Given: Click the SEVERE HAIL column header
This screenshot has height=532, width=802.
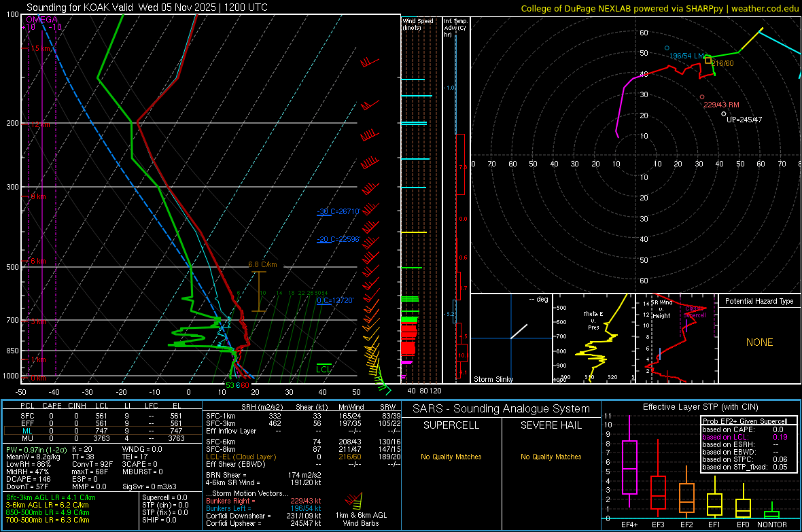Looking at the screenshot, I should click(551, 425).
